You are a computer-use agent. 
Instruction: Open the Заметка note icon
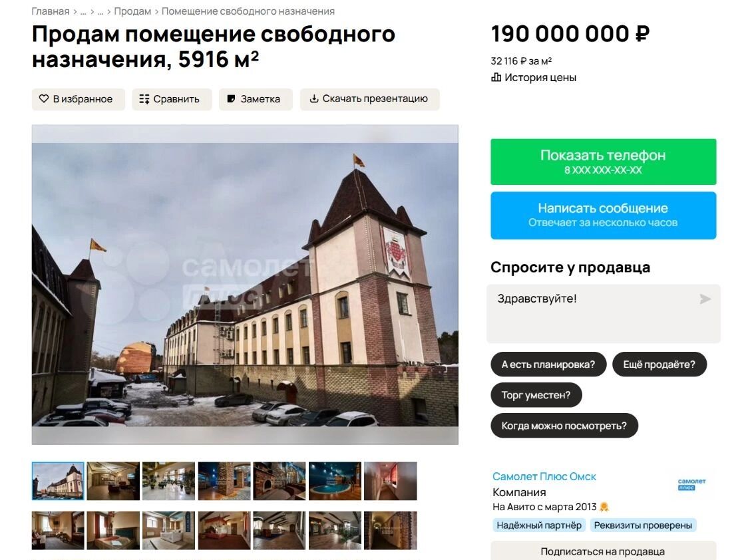pos(231,99)
